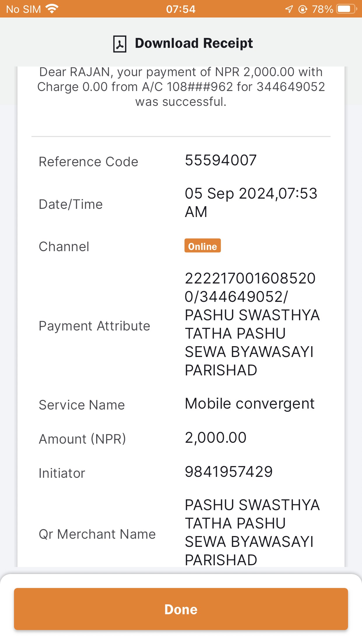
Task: Tap the payment success message text
Action: point(181,87)
